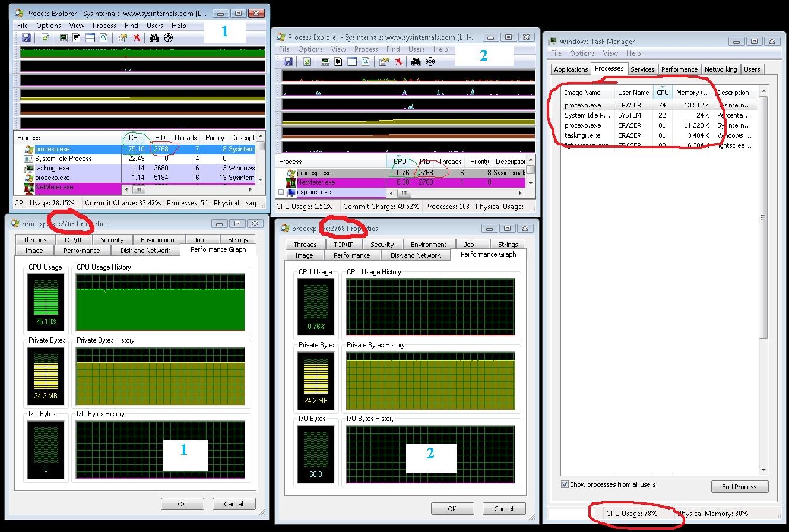Click End Process button in Task Manager
The height and width of the screenshot is (532, 789).
[740, 487]
